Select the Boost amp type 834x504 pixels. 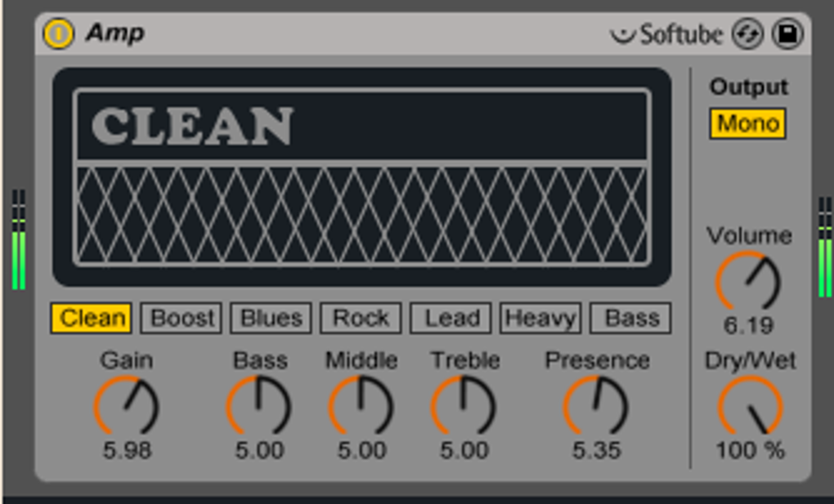pos(182,319)
